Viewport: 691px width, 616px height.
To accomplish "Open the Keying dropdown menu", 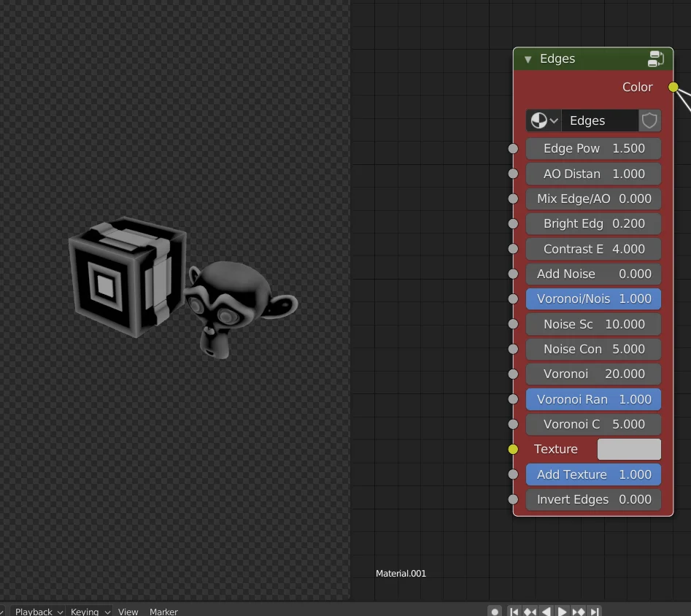I will click(85, 612).
